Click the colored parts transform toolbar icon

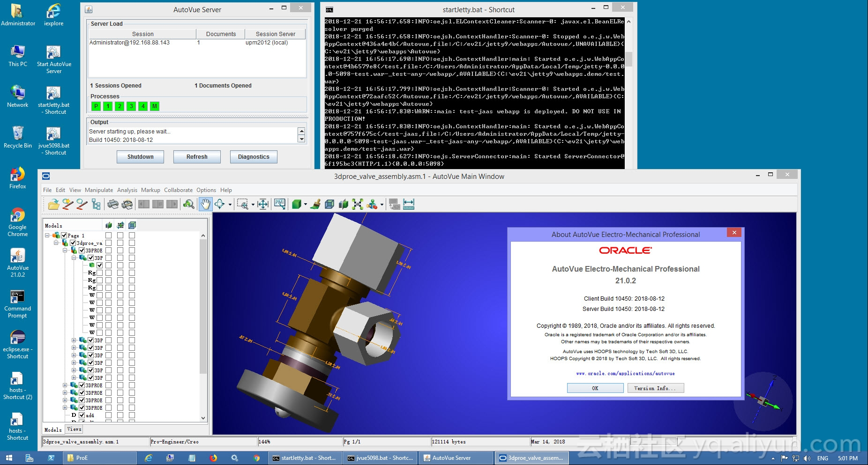click(x=372, y=204)
